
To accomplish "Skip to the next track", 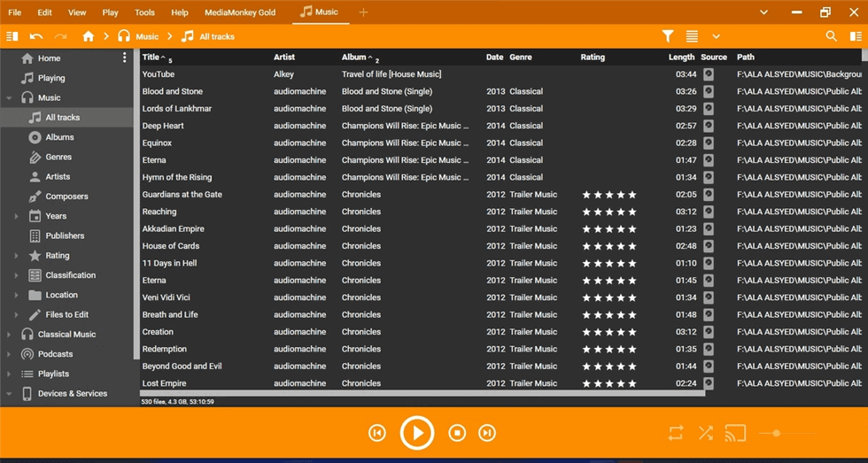I will 486,433.
